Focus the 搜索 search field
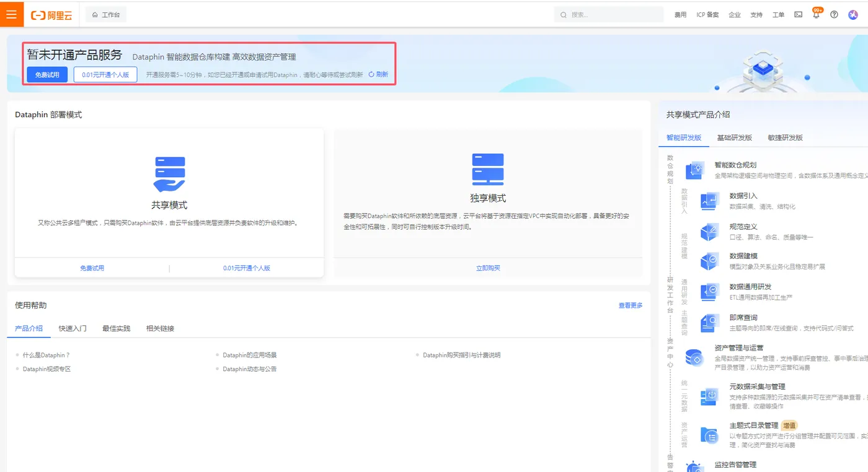868x472 pixels. (608, 14)
